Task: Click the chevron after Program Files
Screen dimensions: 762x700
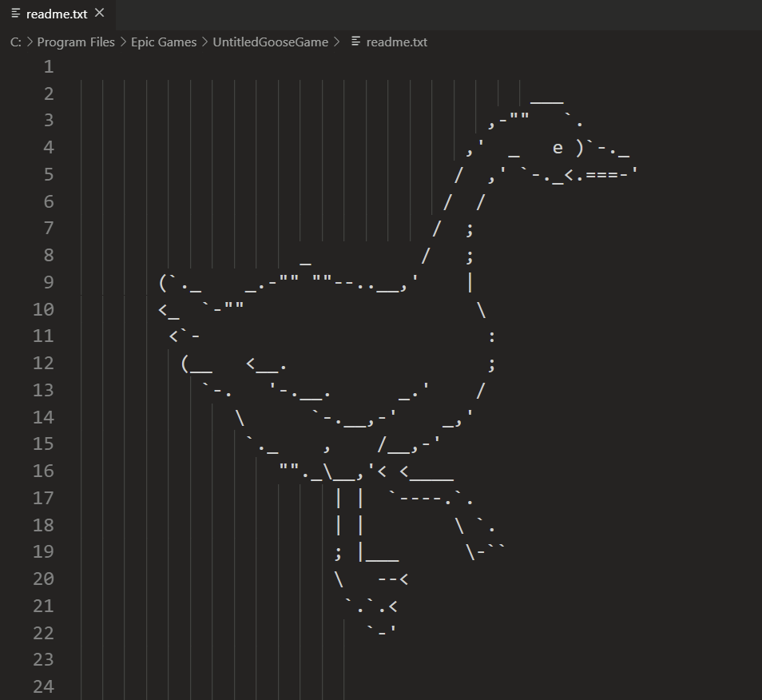Action: point(123,42)
